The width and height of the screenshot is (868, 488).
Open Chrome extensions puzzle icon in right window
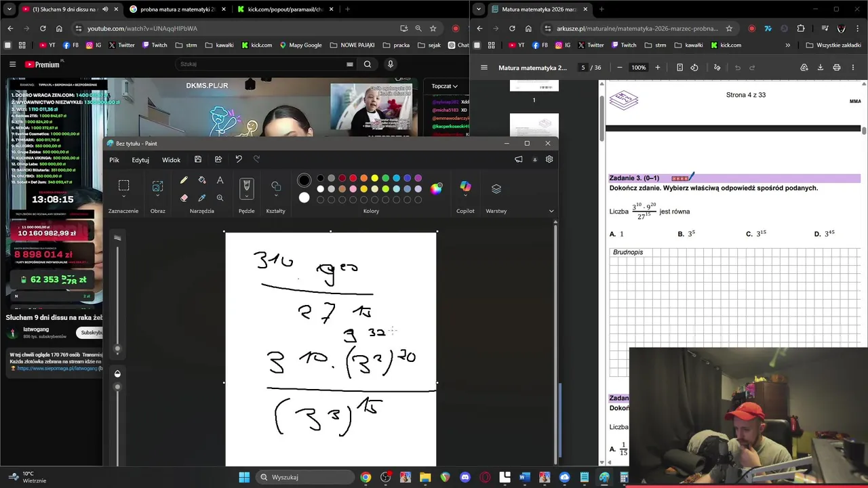(x=801, y=28)
